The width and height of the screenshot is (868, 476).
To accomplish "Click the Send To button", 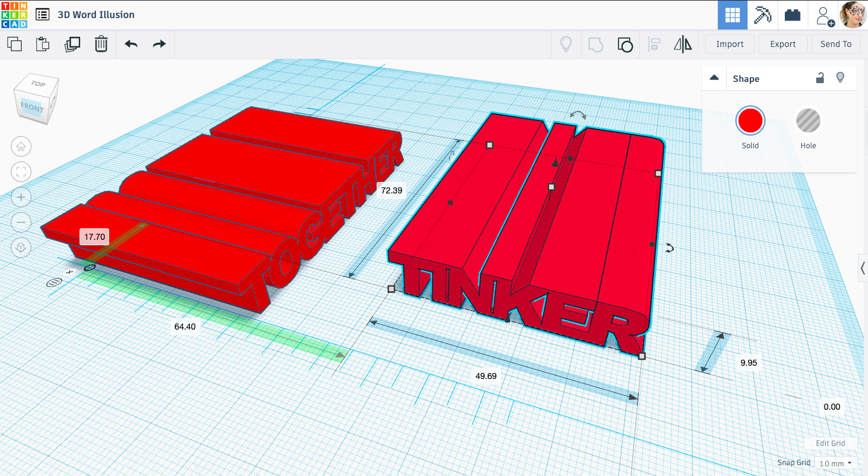I will pos(836,44).
